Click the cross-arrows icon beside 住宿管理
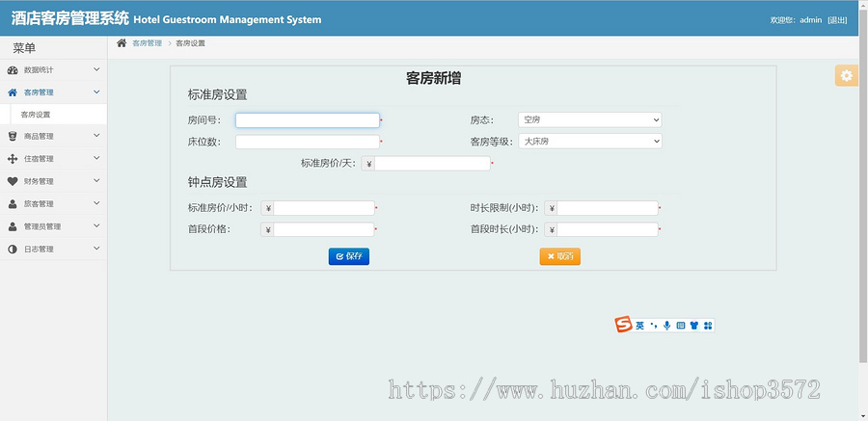The image size is (868, 421). point(13,159)
